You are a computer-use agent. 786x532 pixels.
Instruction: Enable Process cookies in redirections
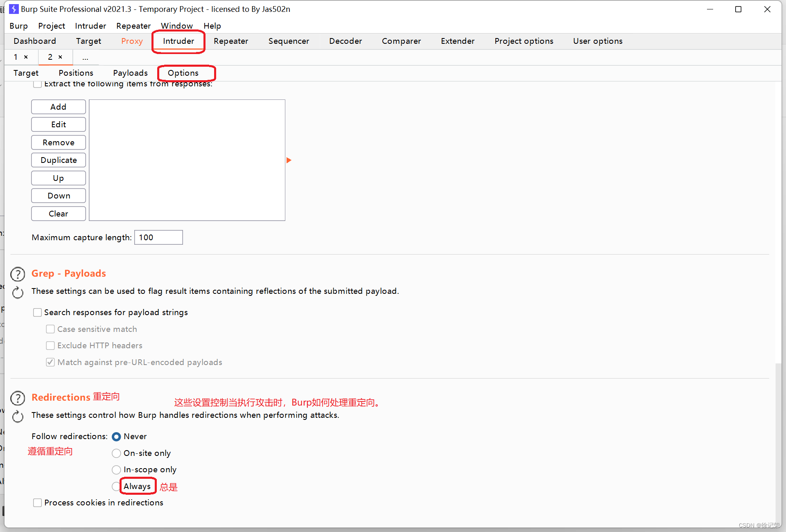click(x=37, y=503)
